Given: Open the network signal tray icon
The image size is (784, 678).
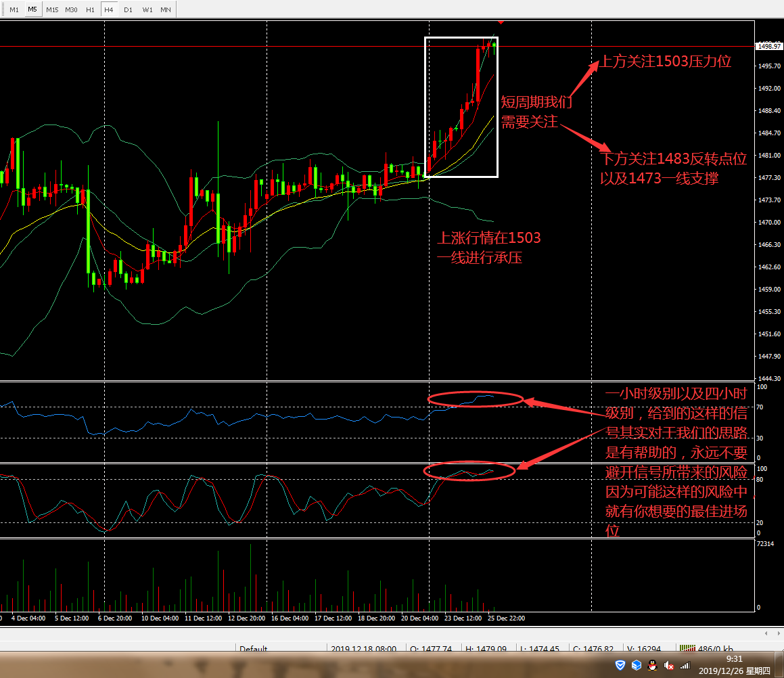Looking at the screenshot, I should tap(685, 666).
